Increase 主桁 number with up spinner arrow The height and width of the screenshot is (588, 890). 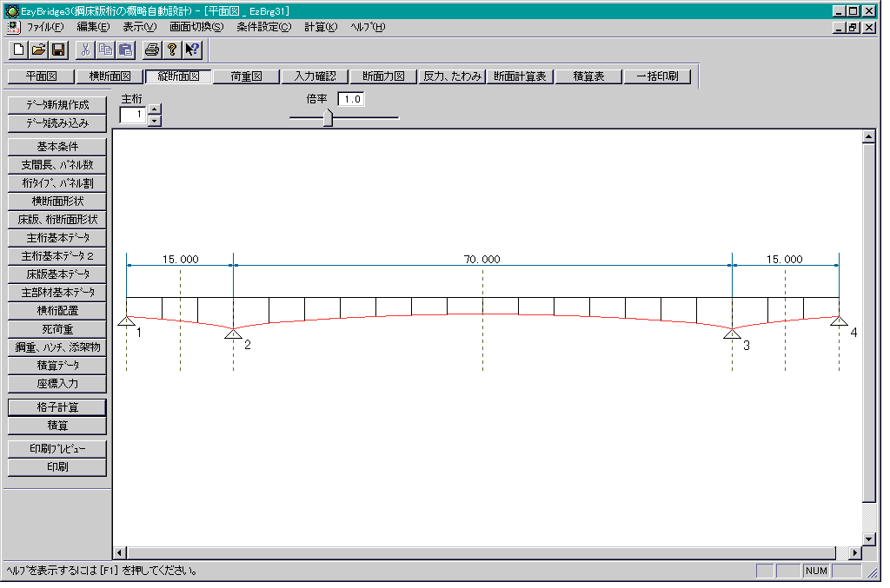155,109
